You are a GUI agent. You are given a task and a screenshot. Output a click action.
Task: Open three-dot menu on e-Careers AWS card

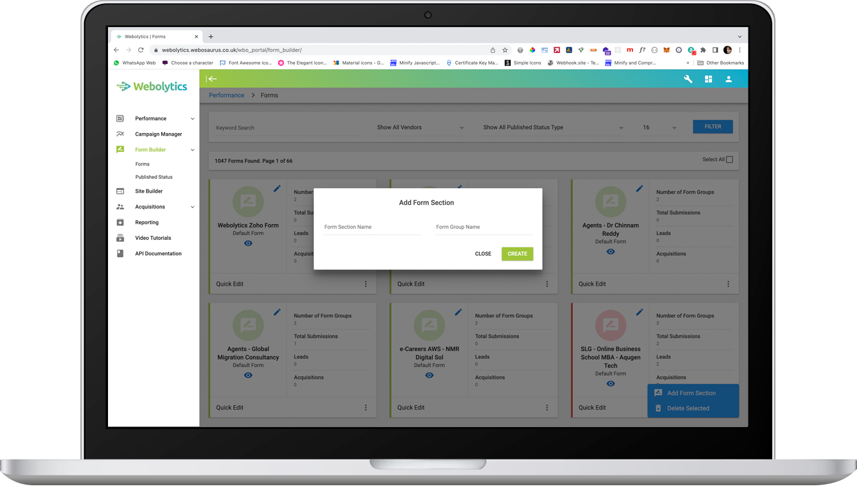547,408
